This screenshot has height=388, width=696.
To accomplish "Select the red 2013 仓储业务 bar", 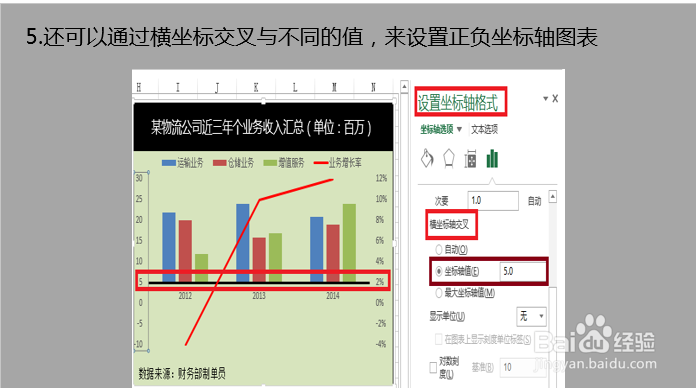I will (259, 260).
